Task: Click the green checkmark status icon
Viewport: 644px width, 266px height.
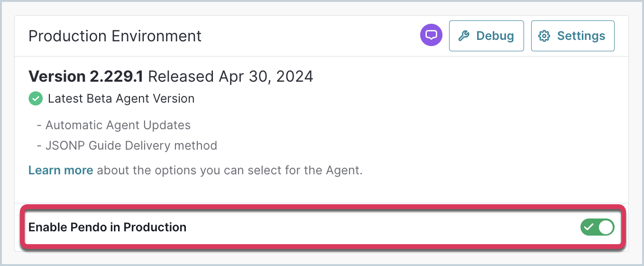Action: 36,99
